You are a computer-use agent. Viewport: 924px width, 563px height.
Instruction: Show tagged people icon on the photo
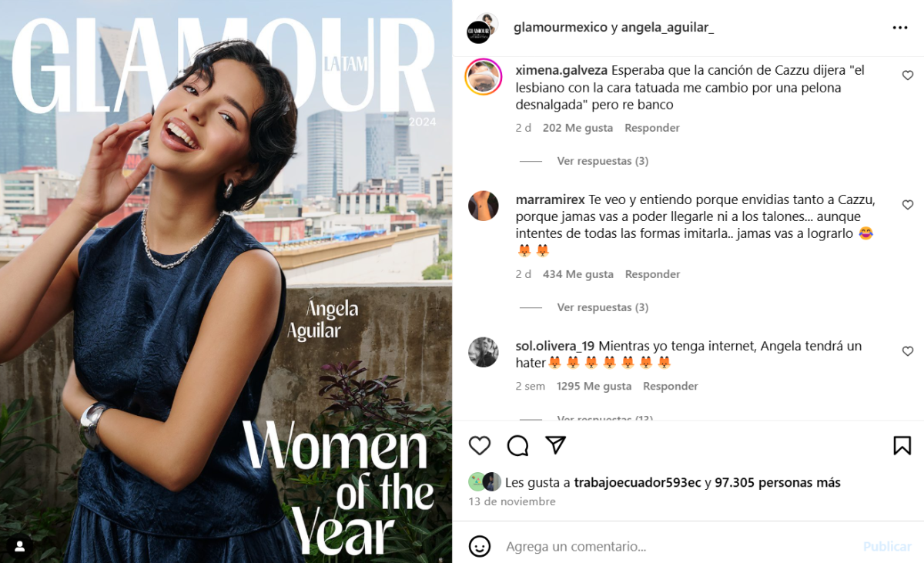20,546
